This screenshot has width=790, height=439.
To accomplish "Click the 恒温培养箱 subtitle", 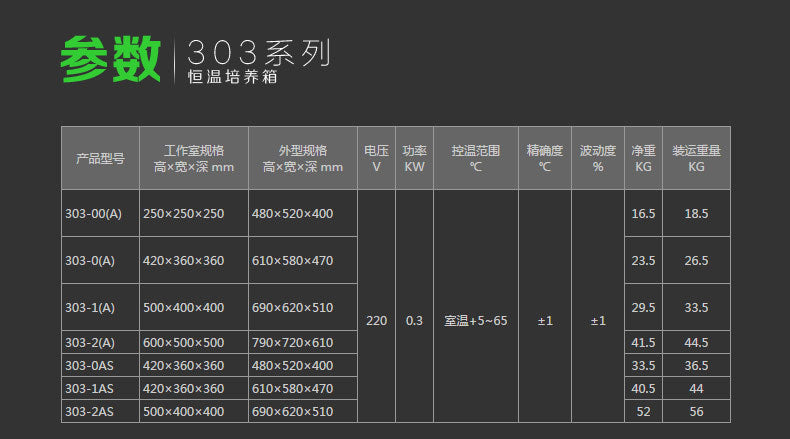I will coord(233,77).
